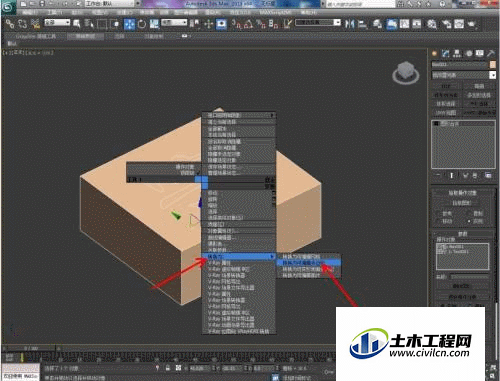Click the 拾取操作对象 B button
Viewport: 500px width, 381px height.
(x=462, y=203)
